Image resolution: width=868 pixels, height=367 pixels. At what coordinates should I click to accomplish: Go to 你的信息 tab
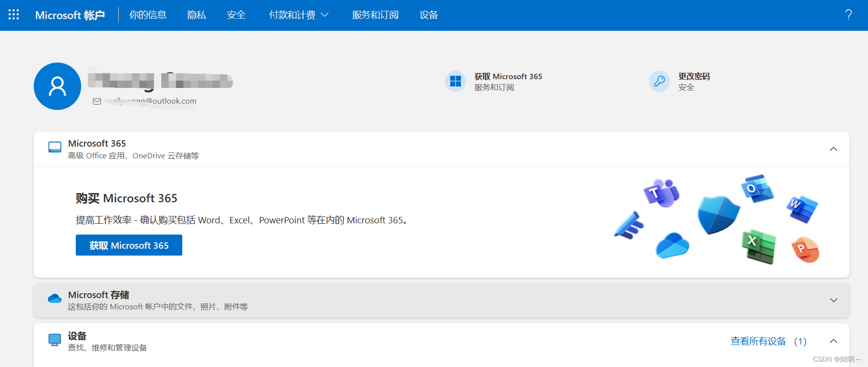click(148, 15)
